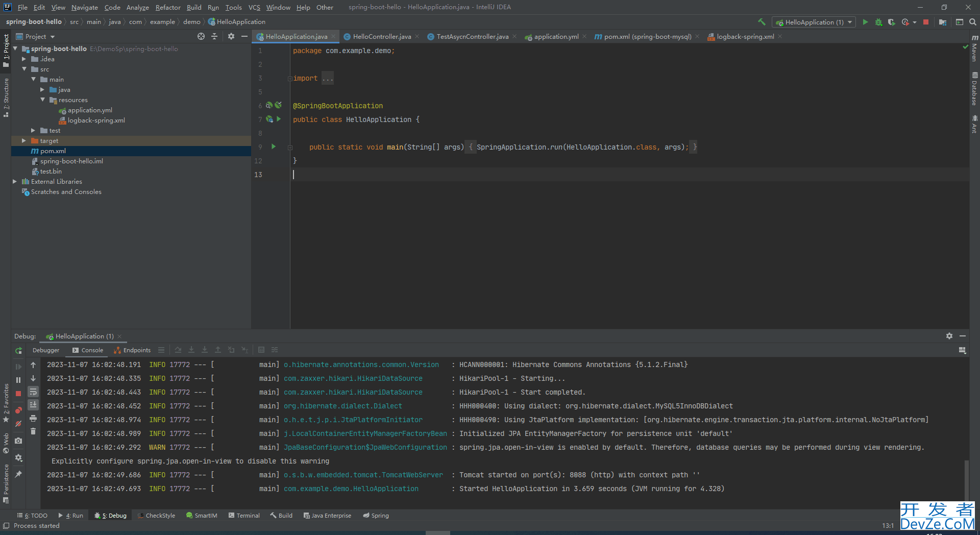Viewport: 980px width, 535px height.
Task: Toggle the Favorites side tool window
Action: [6, 403]
